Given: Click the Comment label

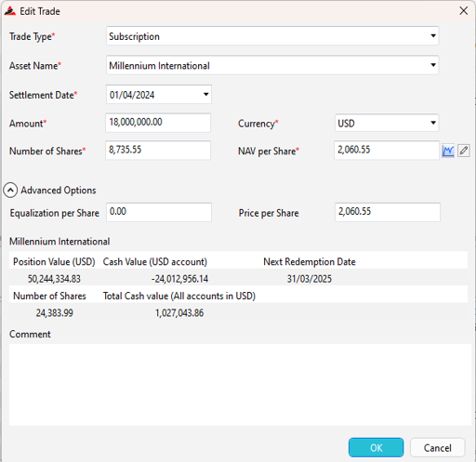Looking at the screenshot, I should pyautogui.click(x=30, y=334).
